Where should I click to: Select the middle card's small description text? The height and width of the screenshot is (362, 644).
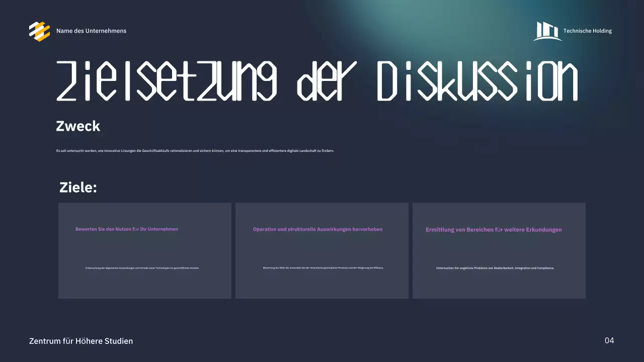pos(323,268)
